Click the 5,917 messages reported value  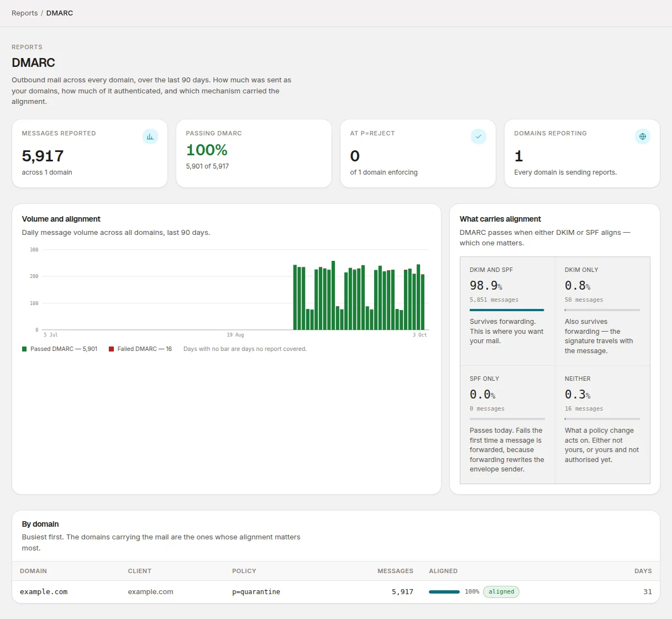click(43, 156)
